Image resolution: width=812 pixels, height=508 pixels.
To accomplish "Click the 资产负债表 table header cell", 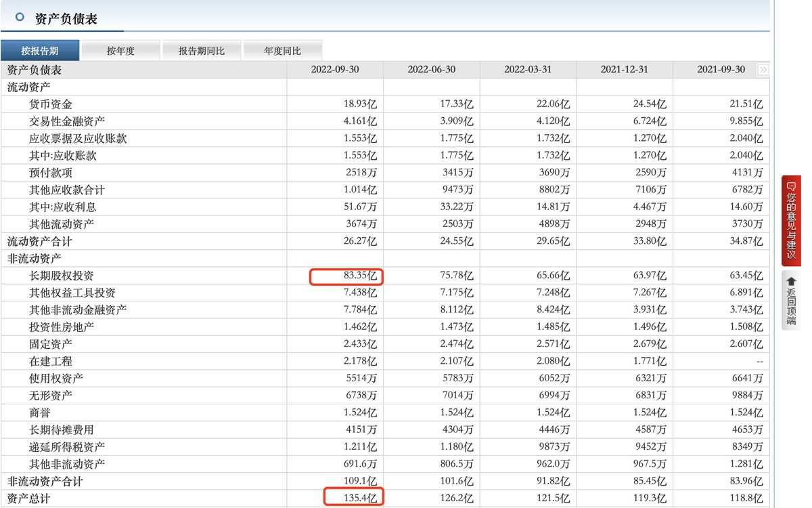I will (34, 70).
